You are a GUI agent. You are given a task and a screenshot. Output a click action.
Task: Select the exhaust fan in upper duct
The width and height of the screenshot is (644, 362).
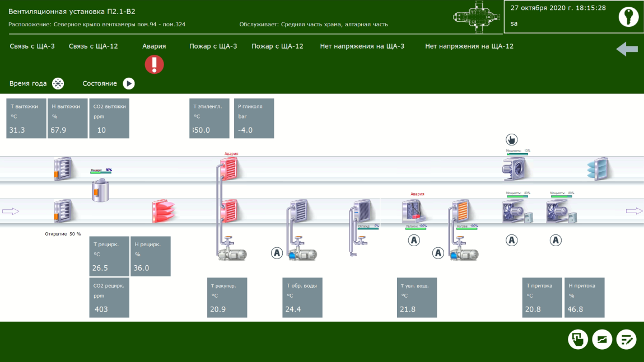(x=515, y=168)
